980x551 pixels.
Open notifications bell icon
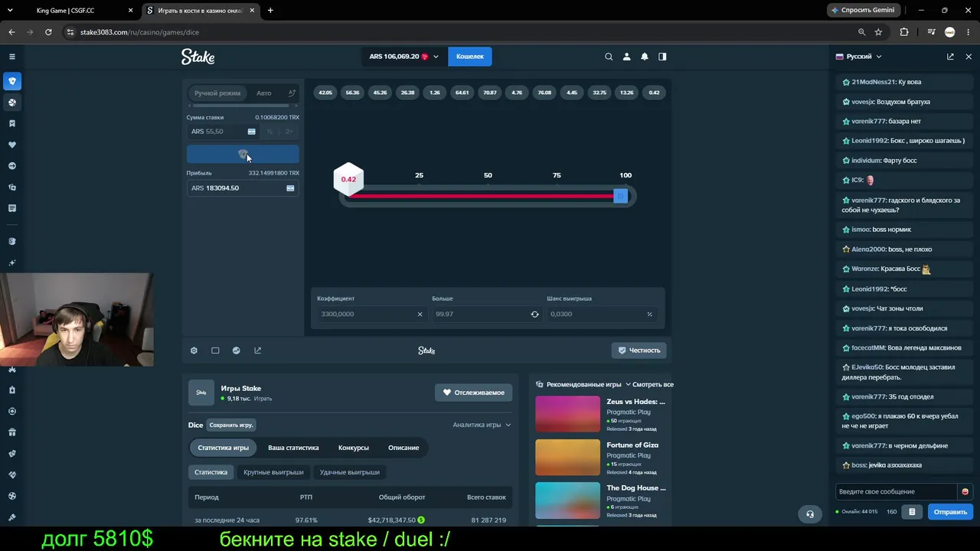[x=645, y=57]
